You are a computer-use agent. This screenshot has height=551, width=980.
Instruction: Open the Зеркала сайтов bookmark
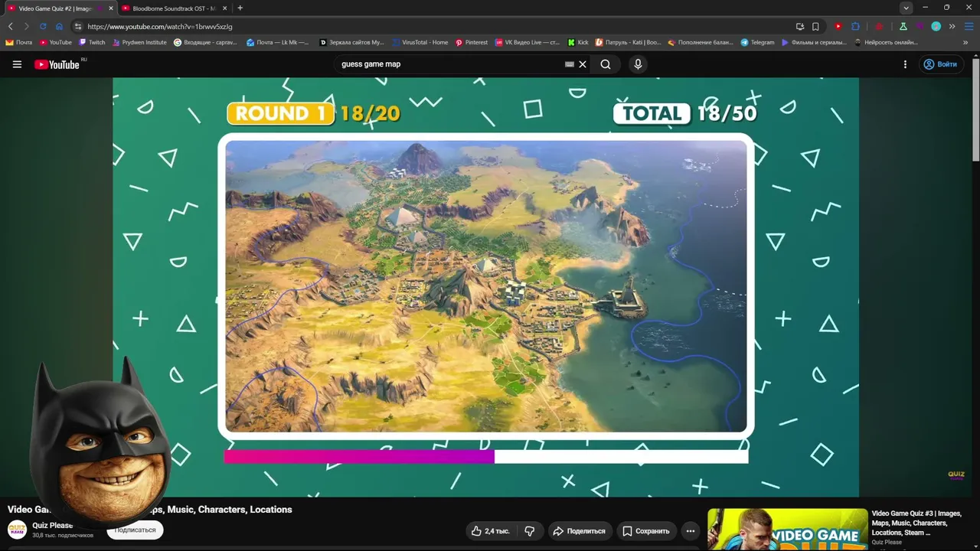tap(351, 43)
